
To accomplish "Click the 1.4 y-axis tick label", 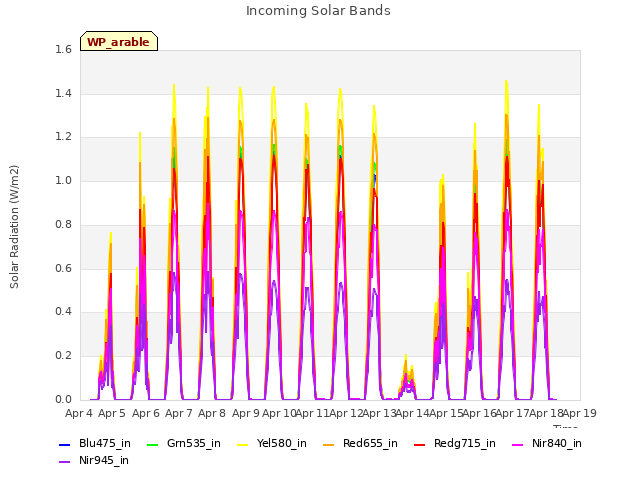I will 63,94.
